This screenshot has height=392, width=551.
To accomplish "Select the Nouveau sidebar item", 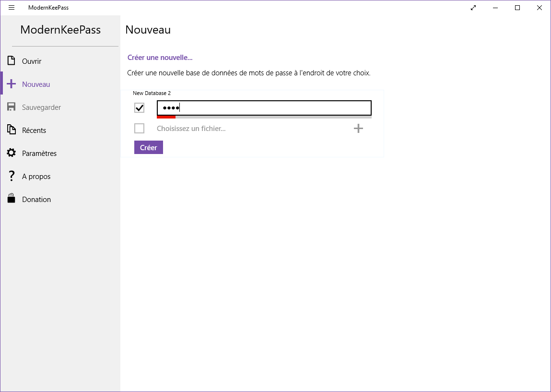I will pyautogui.click(x=36, y=84).
